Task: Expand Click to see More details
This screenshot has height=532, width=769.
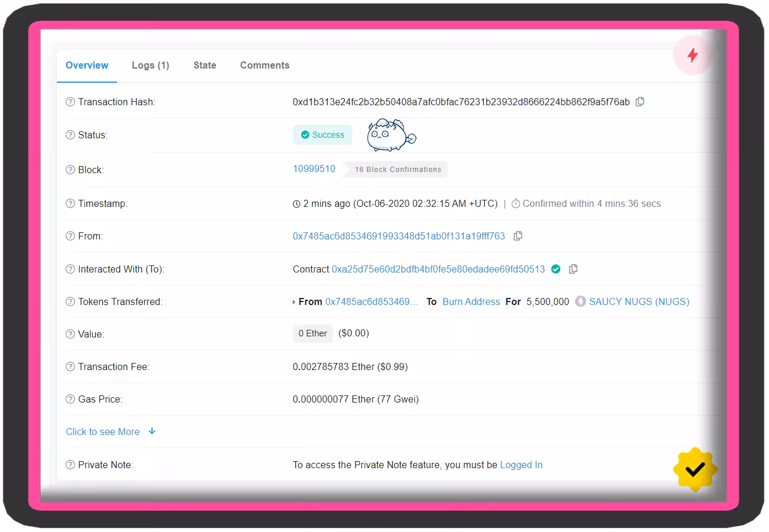Action: pos(111,432)
